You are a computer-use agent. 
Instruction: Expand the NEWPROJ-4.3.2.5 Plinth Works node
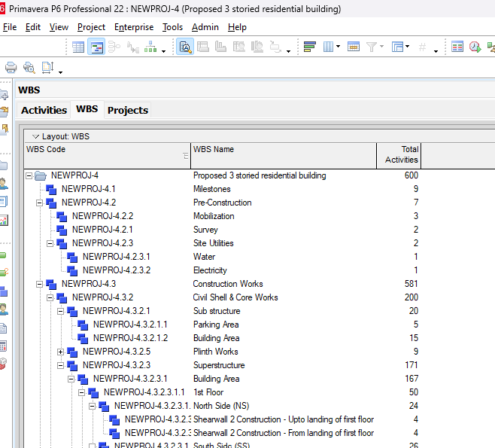click(61, 352)
